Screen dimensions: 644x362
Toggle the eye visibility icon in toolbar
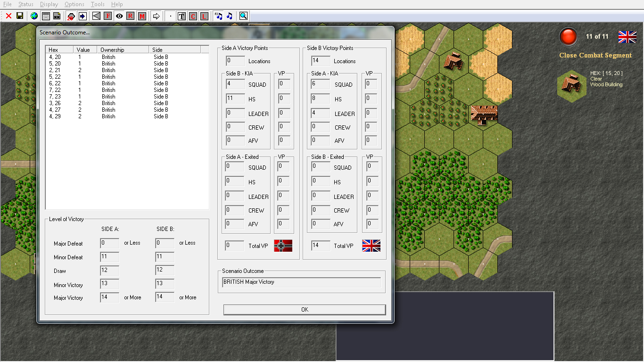(119, 16)
